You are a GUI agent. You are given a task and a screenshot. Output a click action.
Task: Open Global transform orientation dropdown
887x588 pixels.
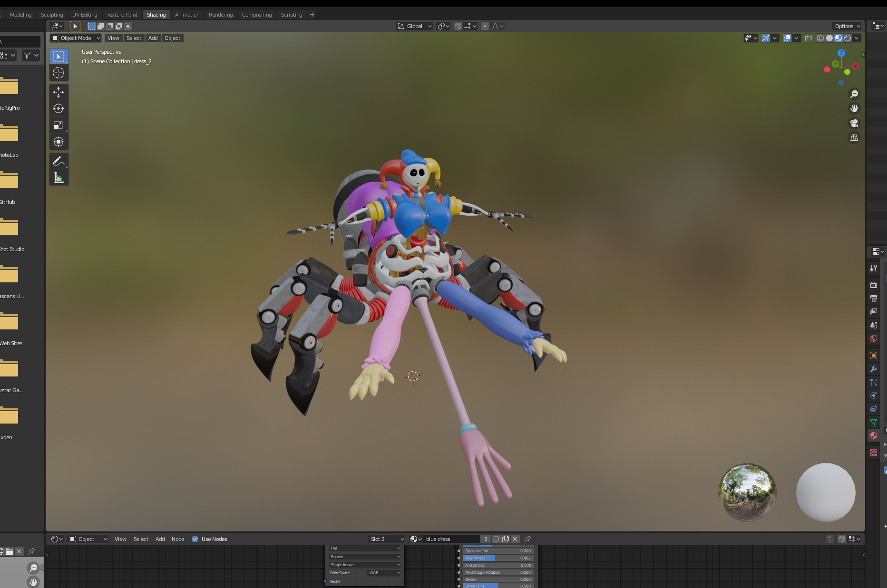[x=414, y=26]
